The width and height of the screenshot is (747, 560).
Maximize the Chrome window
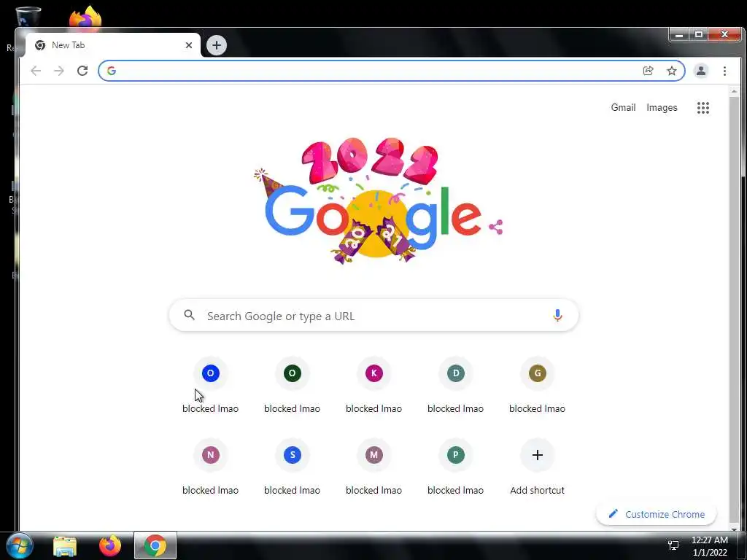(x=699, y=35)
